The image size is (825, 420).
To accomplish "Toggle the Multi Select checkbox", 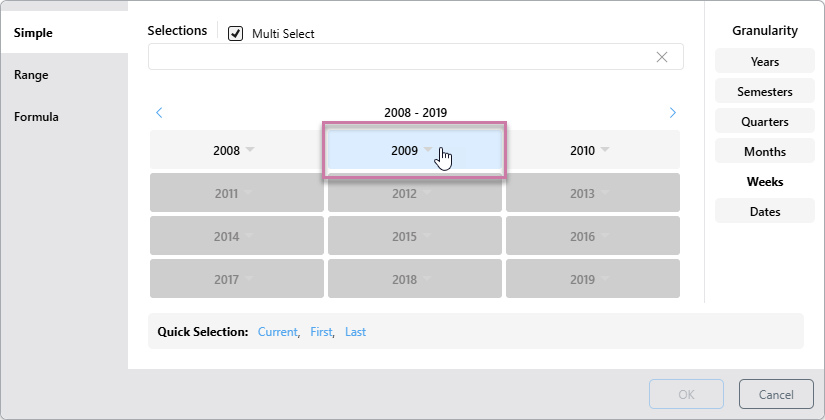I will [236, 33].
